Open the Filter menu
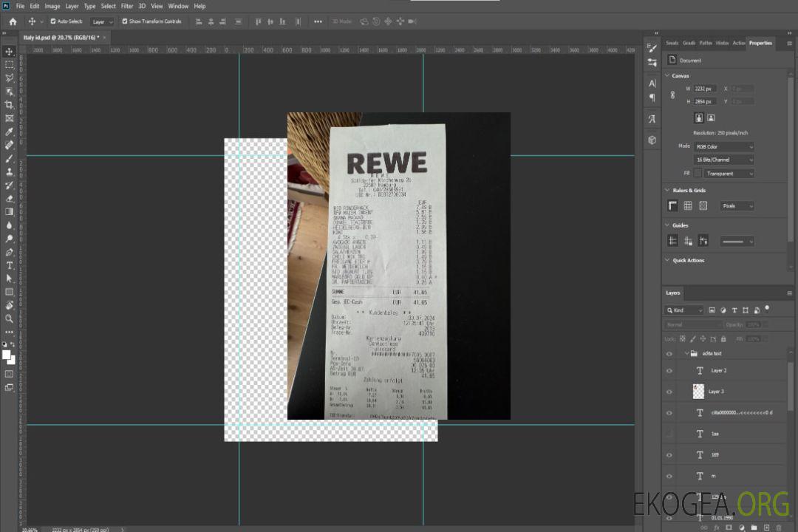This screenshot has width=798, height=532. coord(127,6)
